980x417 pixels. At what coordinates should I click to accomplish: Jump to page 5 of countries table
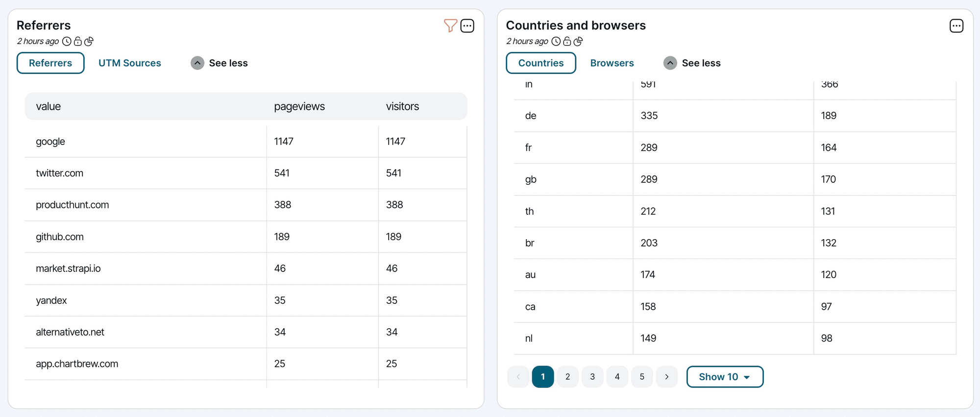642,377
